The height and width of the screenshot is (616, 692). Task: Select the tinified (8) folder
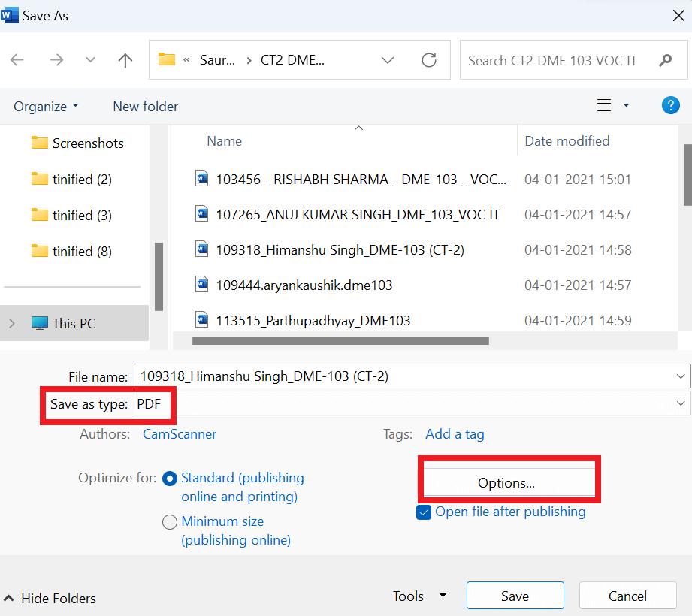click(71, 251)
